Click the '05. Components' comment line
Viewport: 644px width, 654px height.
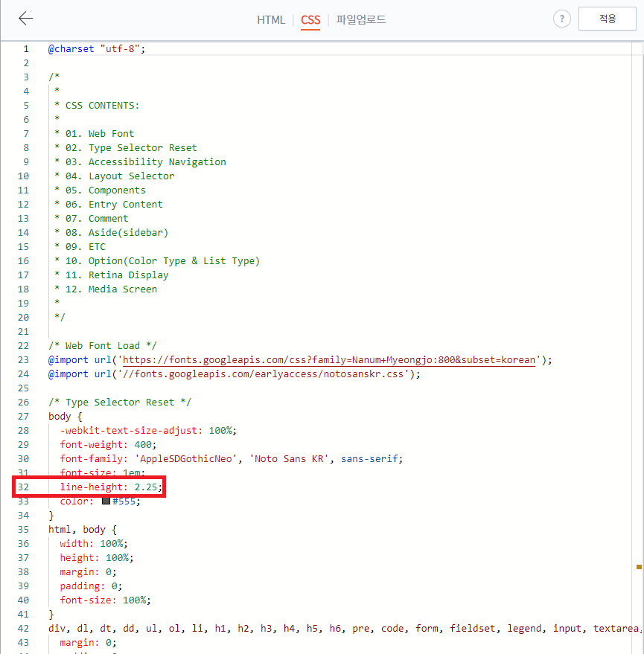(x=101, y=190)
